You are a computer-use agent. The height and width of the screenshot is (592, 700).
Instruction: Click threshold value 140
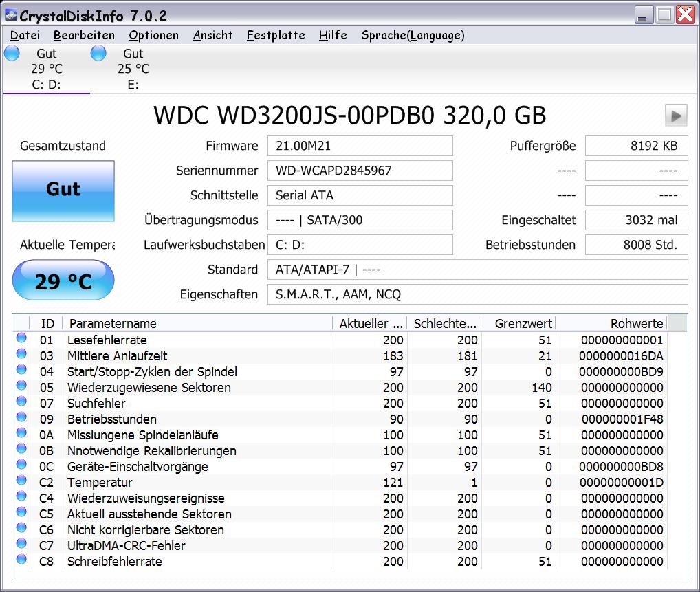(542, 388)
